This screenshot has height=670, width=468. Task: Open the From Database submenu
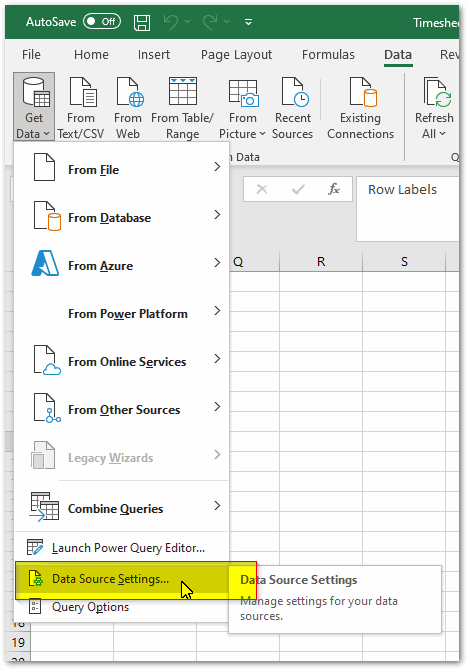[x=122, y=217]
